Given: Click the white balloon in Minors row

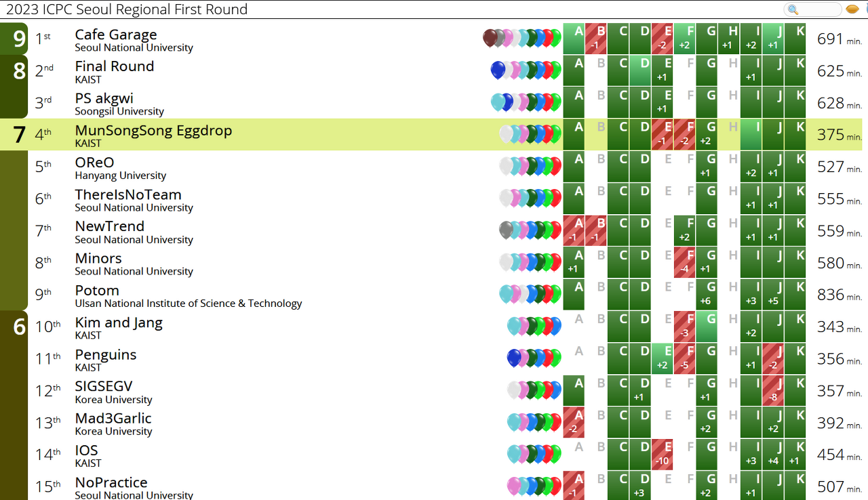Looking at the screenshot, I should (x=506, y=262).
